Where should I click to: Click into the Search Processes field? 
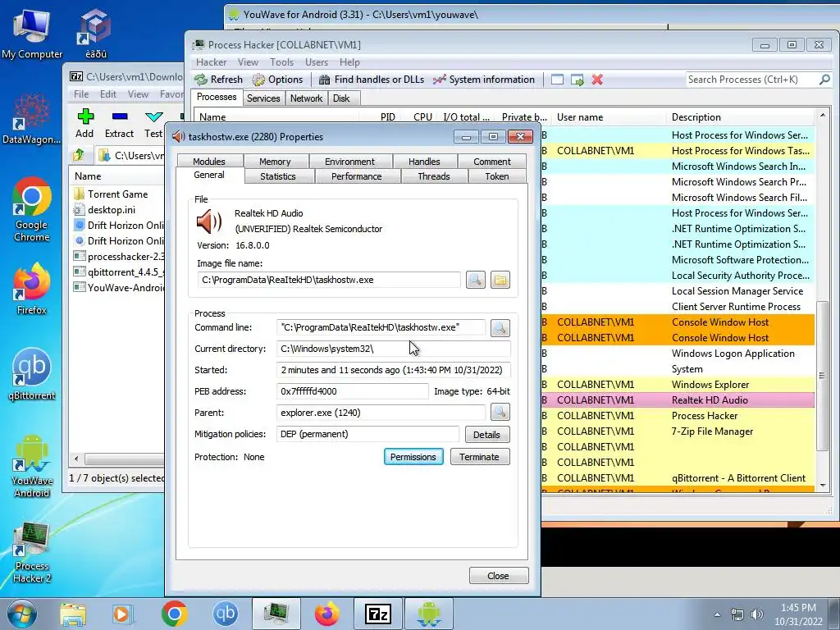pos(751,80)
